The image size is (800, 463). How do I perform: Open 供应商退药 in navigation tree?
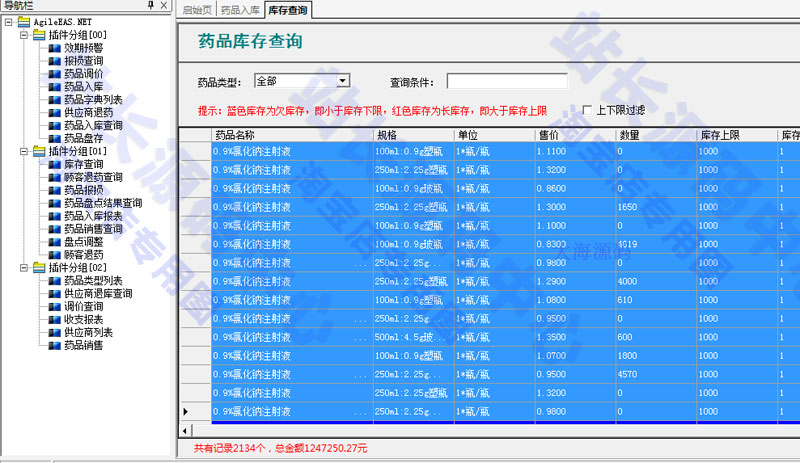[x=88, y=112]
